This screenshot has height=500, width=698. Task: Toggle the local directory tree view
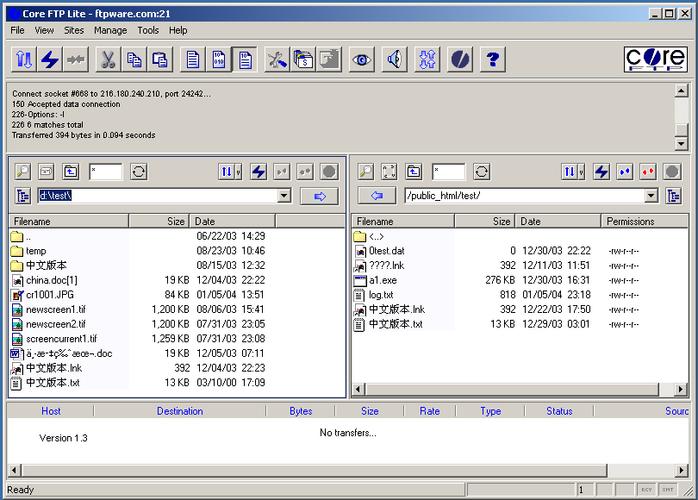tap(23, 196)
